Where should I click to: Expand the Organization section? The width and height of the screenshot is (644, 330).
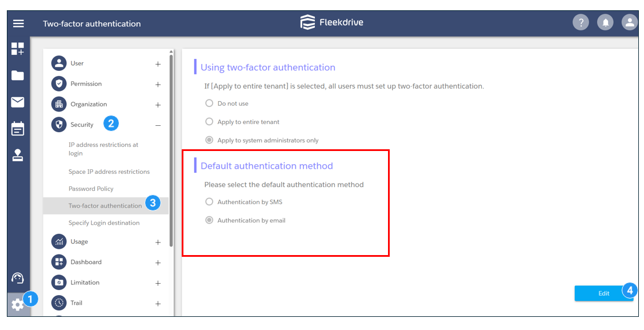point(158,105)
